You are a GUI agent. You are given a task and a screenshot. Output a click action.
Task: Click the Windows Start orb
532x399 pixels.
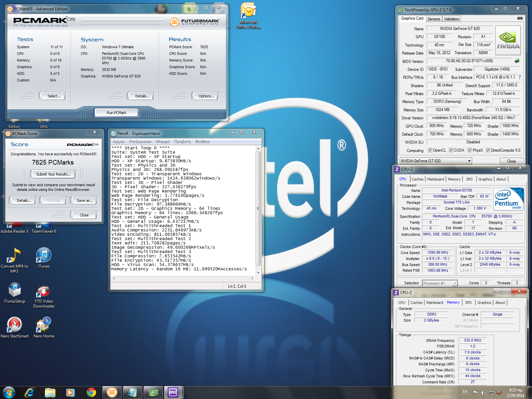click(9, 393)
